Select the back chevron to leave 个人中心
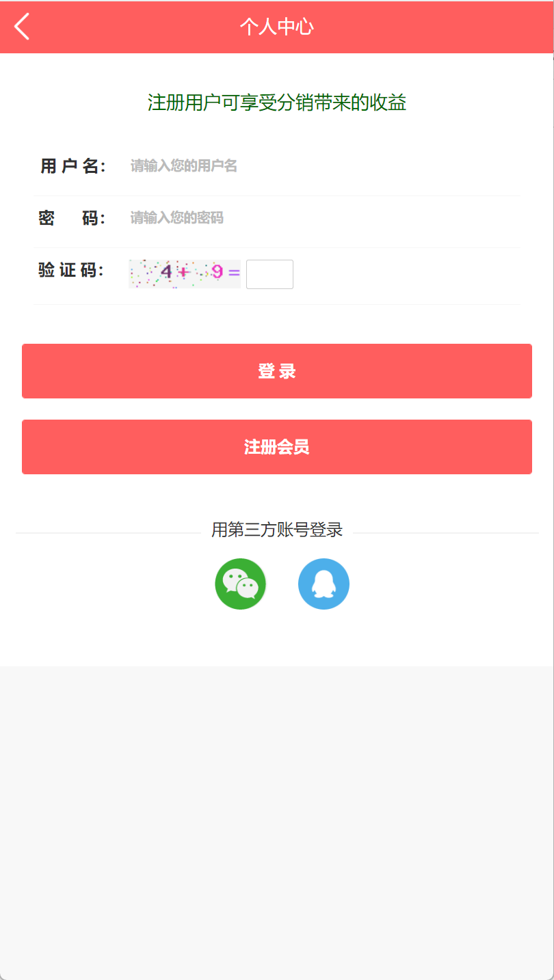The width and height of the screenshot is (554, 980). point(21,27)
